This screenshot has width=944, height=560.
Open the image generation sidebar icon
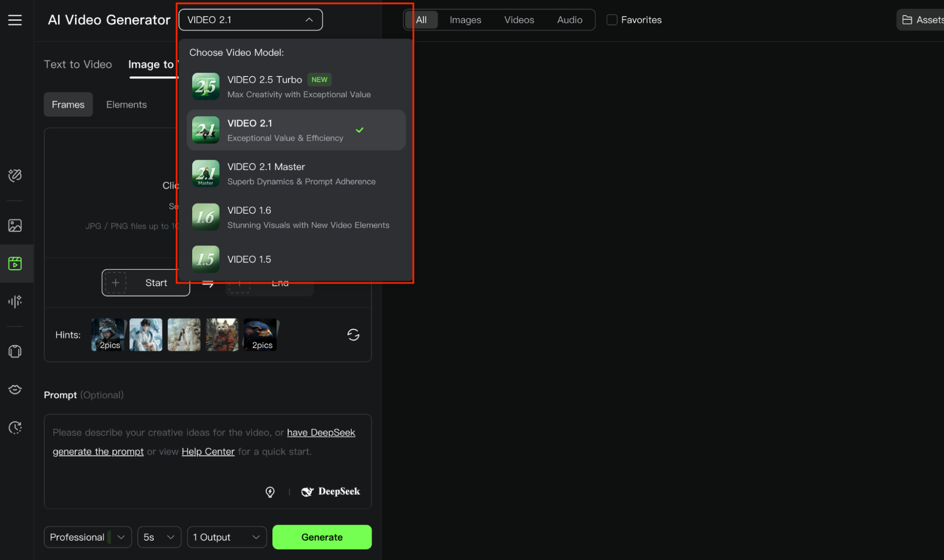[x=15, y=225]
